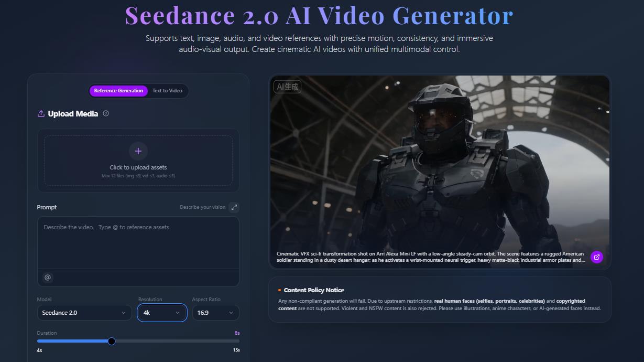Click the 'Content Policy Notice' heading
Viewport: 644px width, 362px height.
[x=314, y=290]
